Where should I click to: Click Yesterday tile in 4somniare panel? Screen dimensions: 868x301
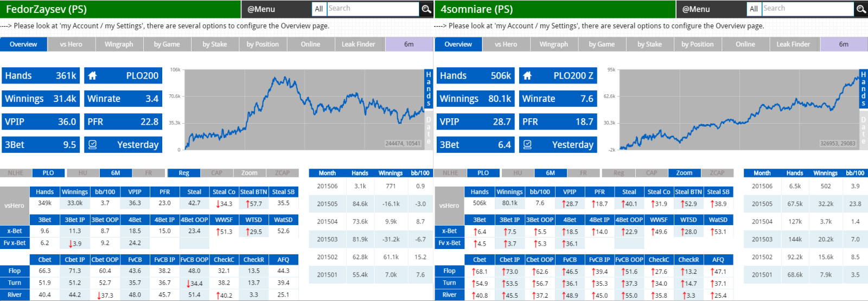point(558,145)
